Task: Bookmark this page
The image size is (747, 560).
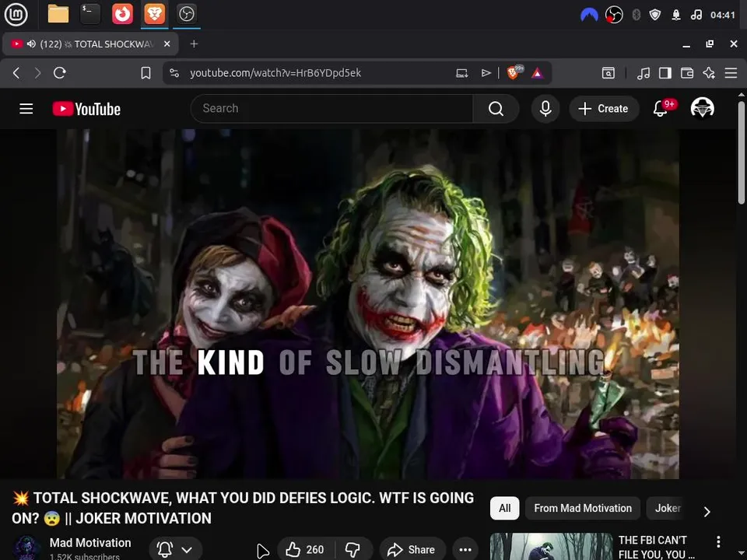Action: (x=146, y=73)
